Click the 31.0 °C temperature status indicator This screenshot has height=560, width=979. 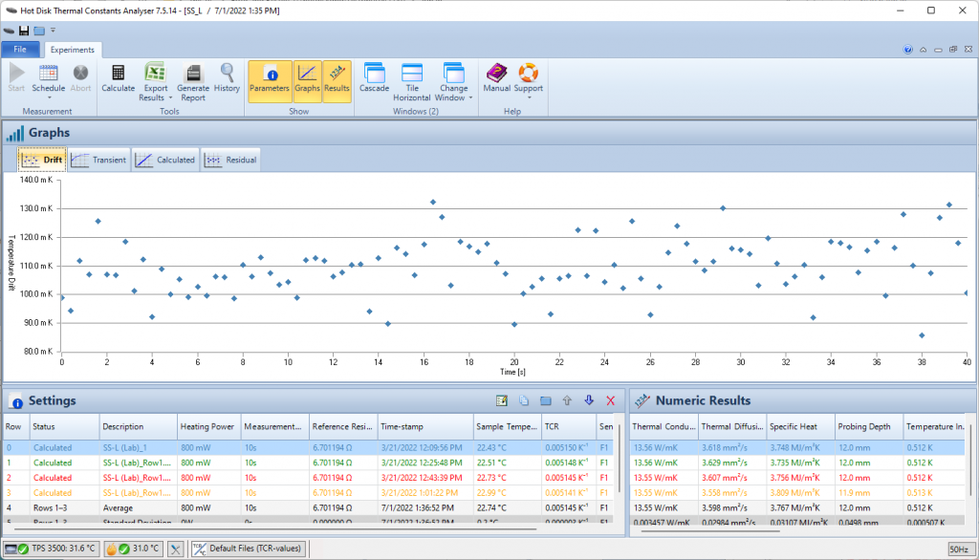pyautogui.click(x=134, y=549)
